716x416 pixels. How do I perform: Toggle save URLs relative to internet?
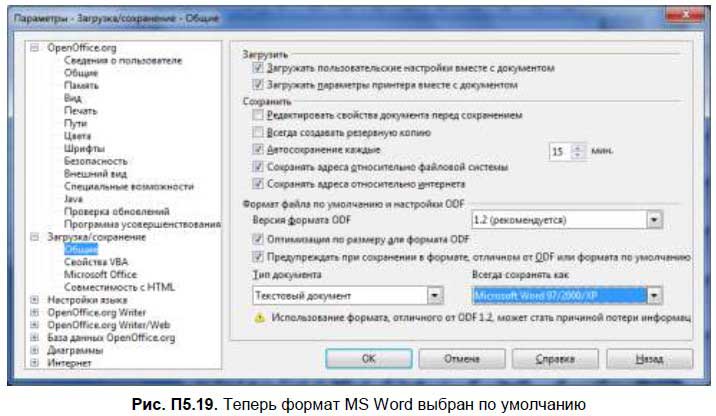point(258,184)
